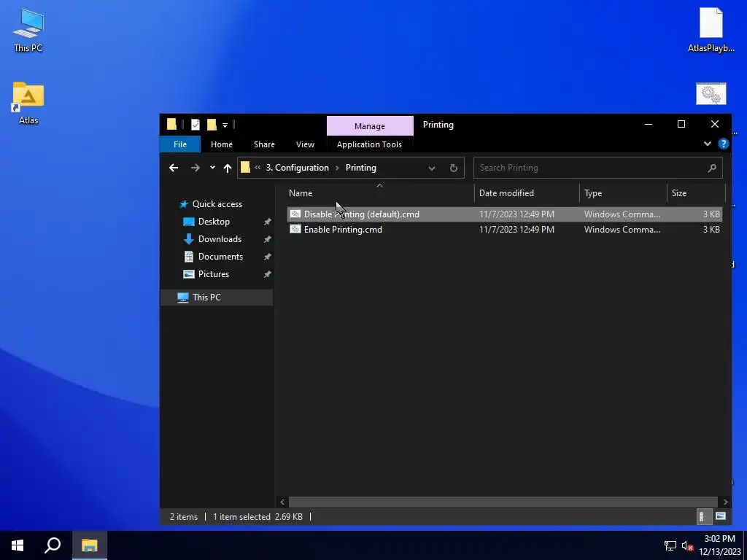Select Quick access in navigation pane
Image resolution: width=747 pixels, height=560 pixels.
[x=217, y=204]
